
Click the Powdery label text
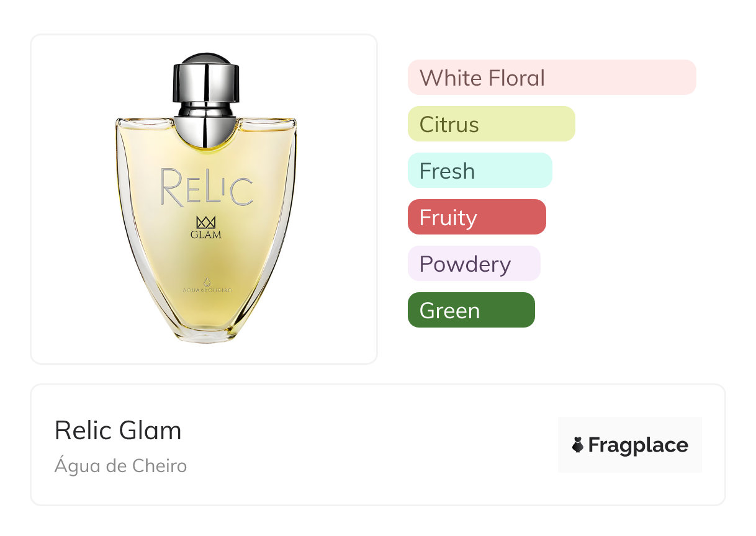[x=465, y=264]
